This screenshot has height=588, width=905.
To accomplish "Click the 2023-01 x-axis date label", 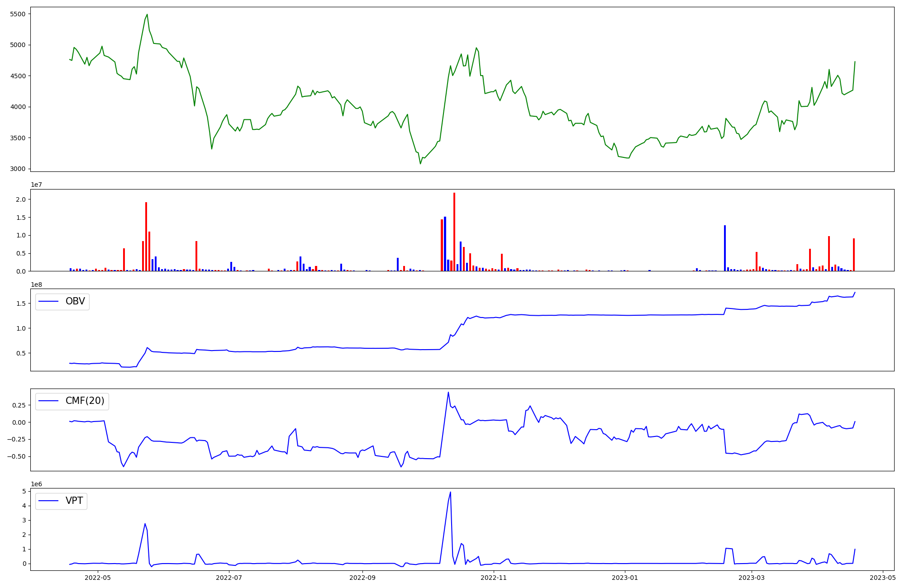I will [x=625, y=578].
